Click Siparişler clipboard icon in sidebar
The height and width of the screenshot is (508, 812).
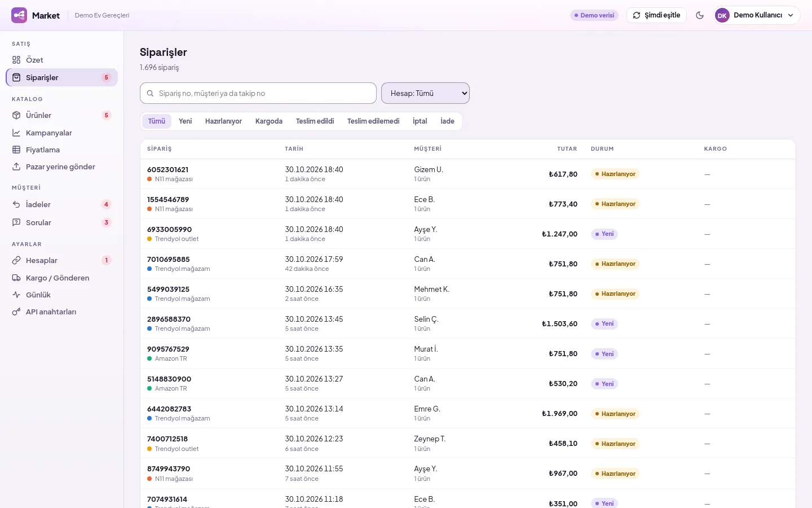click(16, 77)
